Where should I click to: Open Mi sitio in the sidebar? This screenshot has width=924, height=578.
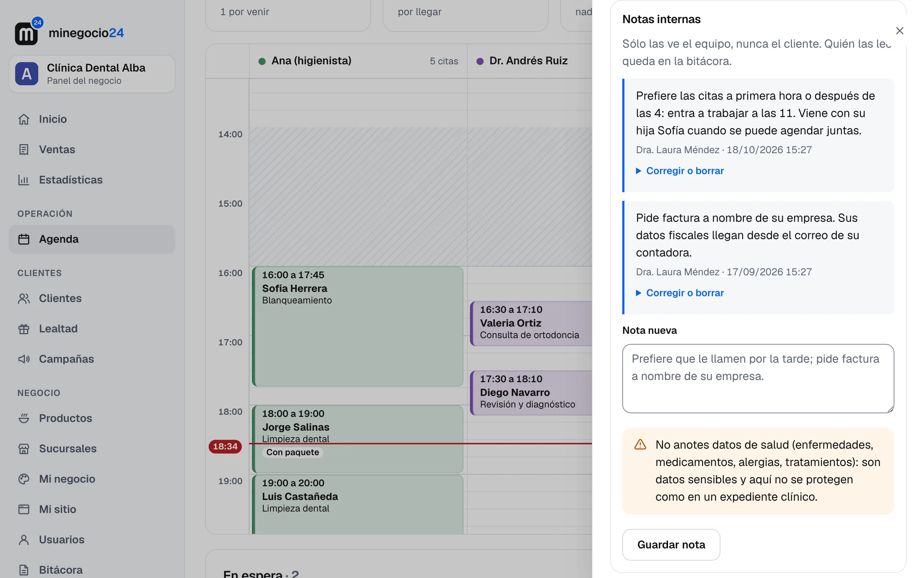coord(92,509)
